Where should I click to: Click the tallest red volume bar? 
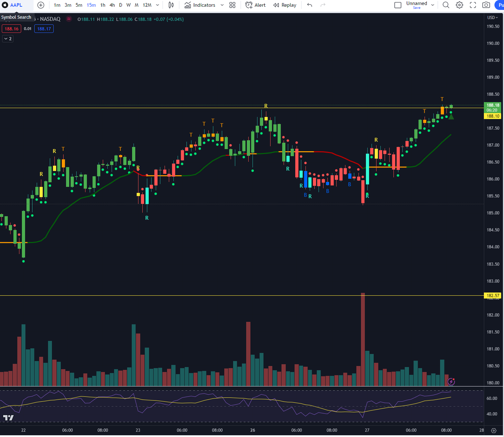pyautogui.click(x=363, y=340)
